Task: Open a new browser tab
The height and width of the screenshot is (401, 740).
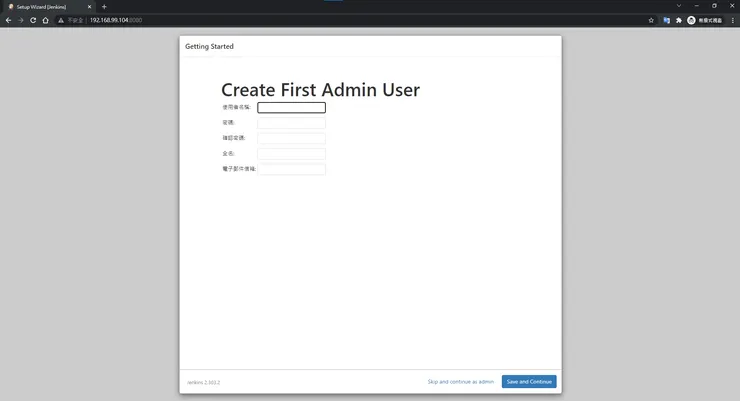Action: (104, 7)
